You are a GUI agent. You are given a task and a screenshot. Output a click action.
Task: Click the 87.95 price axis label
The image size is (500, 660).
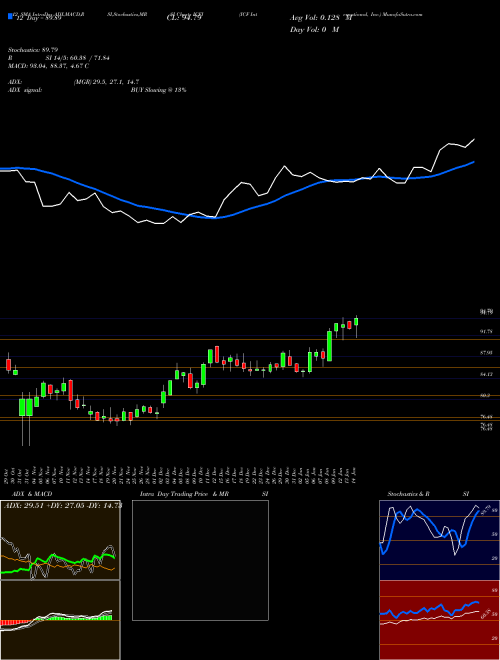(x=486, y=353)
